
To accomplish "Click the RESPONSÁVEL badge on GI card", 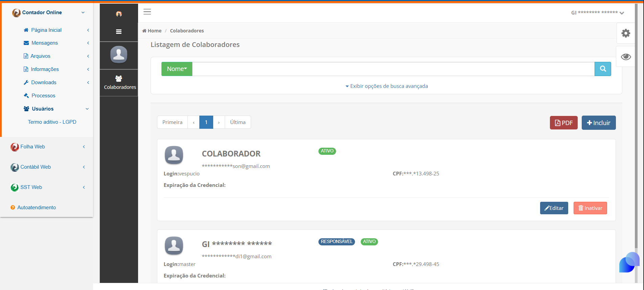I will coord(337,242).
